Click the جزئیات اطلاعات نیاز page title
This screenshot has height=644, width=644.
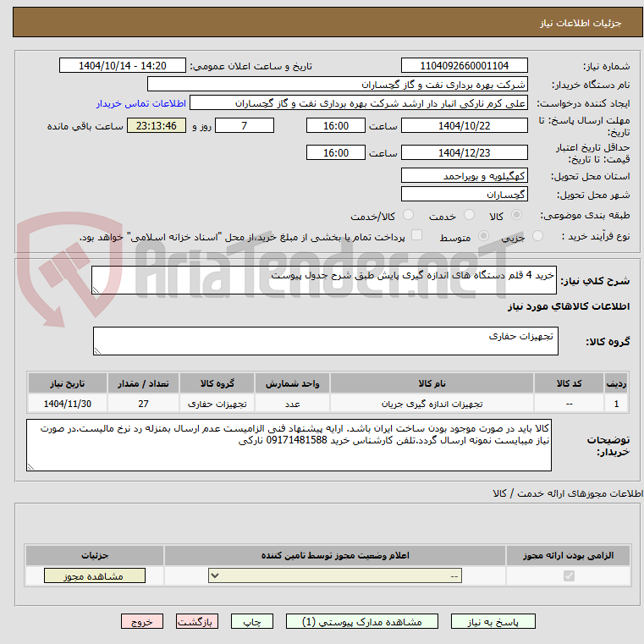coord(580,23)
